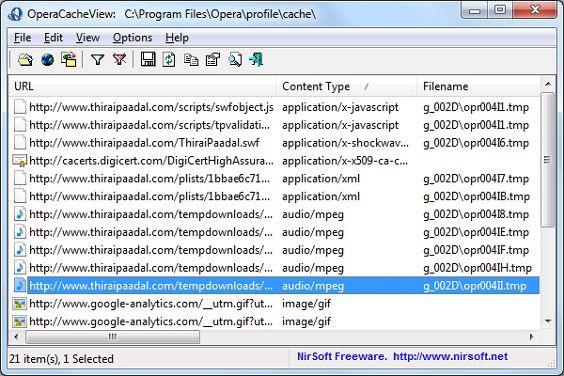Sort by the URL column header
Image resolution: width=564 pixels, height=376 pixels.
point(142,86)
